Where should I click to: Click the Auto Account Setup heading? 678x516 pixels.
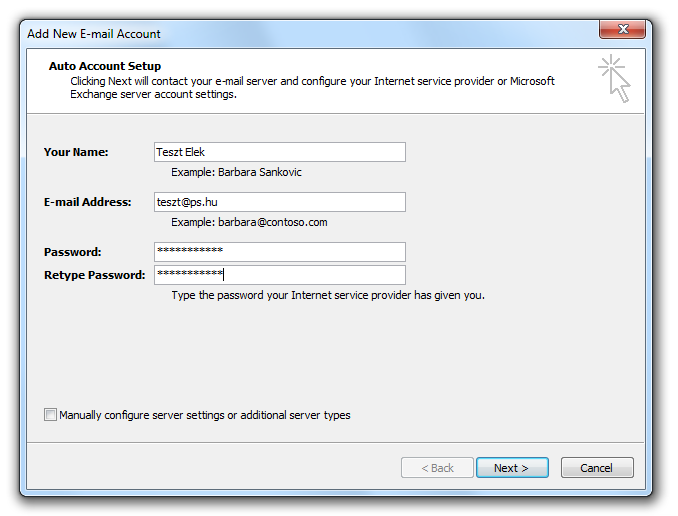105,66
